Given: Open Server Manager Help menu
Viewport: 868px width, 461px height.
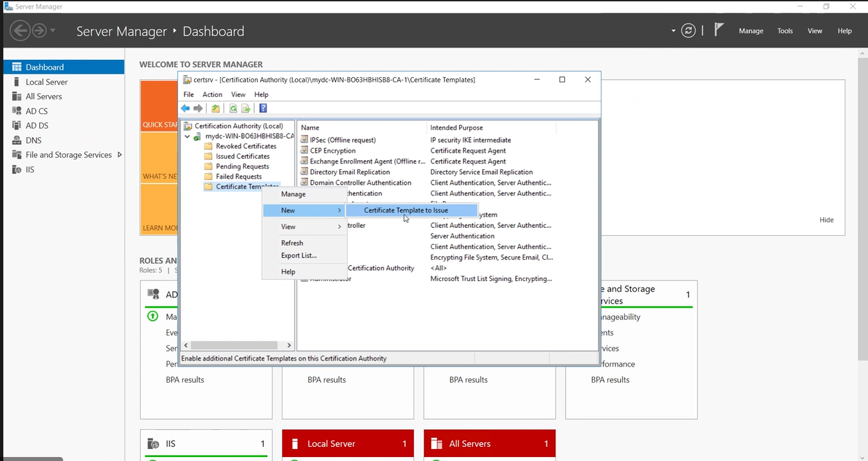Looking at the screenshot, I should [845, 31].
